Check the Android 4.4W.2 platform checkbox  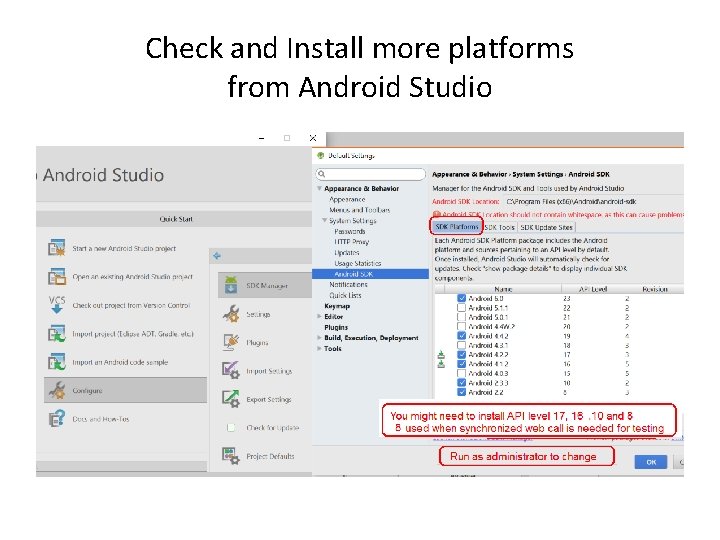pos(461,326)
